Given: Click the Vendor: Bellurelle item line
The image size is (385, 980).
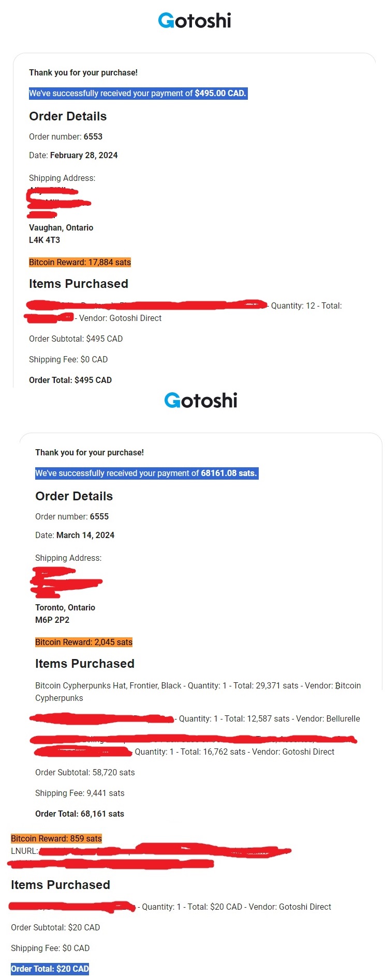Looking at the screenshot, I should 269,719.
